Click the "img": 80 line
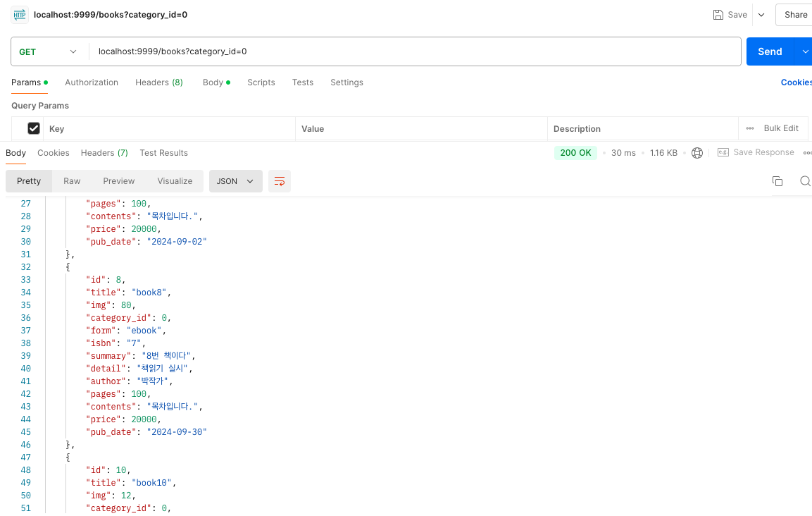Viewport: 812px width, 516px height. click(111, 305)
